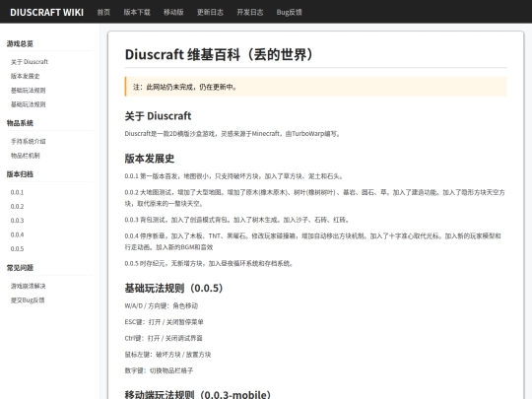Click the paragraph starting 0.0.2 大地图测试
This screenshot has width=532, height=399.
click(315, 198)
